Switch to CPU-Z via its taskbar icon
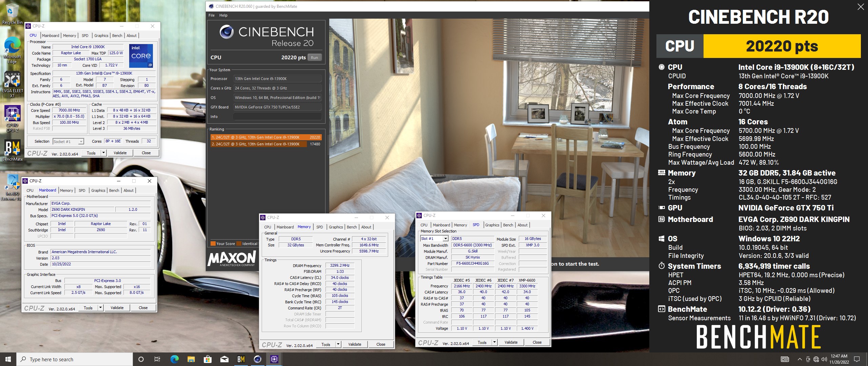The height and width of the screenshot is (366, 868). [274, 359]
